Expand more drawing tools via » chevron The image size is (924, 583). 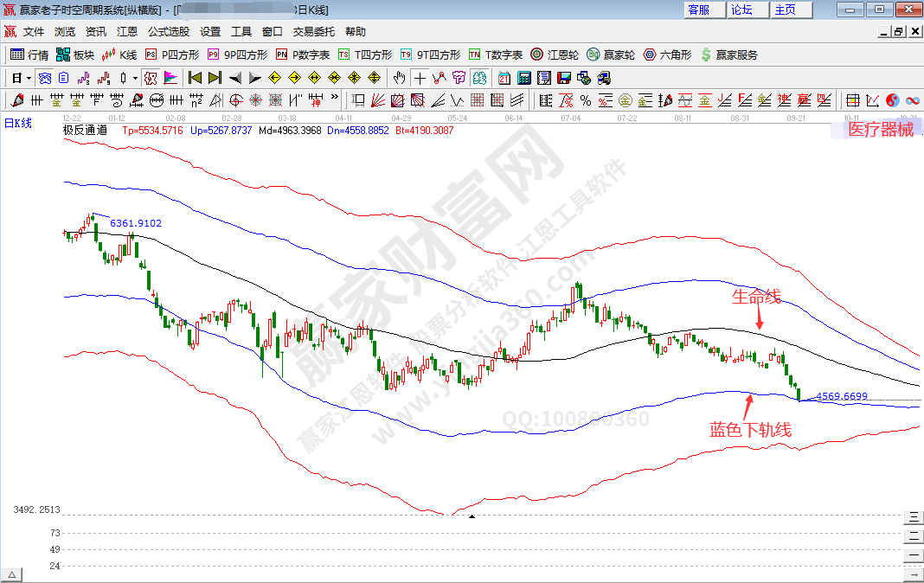[333, 98]
